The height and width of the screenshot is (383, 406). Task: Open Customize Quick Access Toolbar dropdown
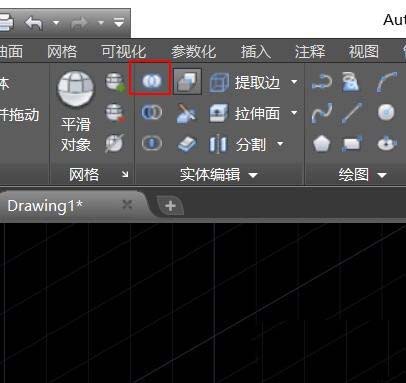[119, 23]
